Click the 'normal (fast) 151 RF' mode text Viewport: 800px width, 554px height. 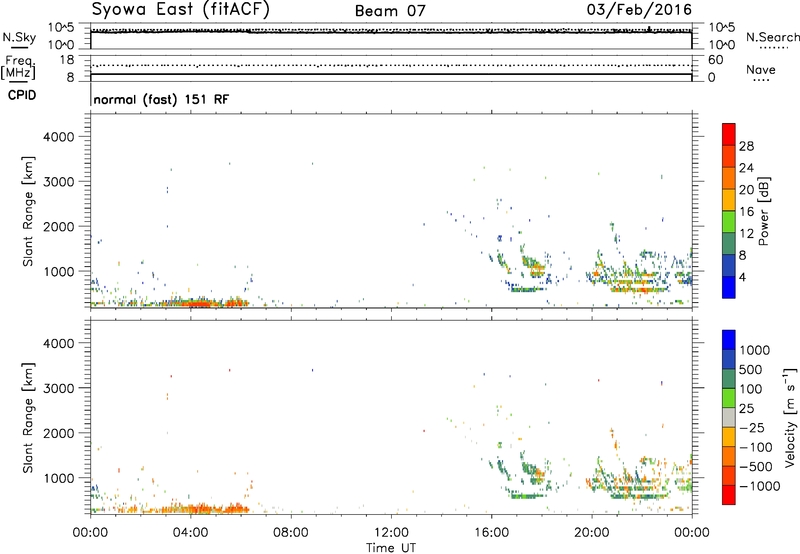pyautogui.click(x=161, y=99)
